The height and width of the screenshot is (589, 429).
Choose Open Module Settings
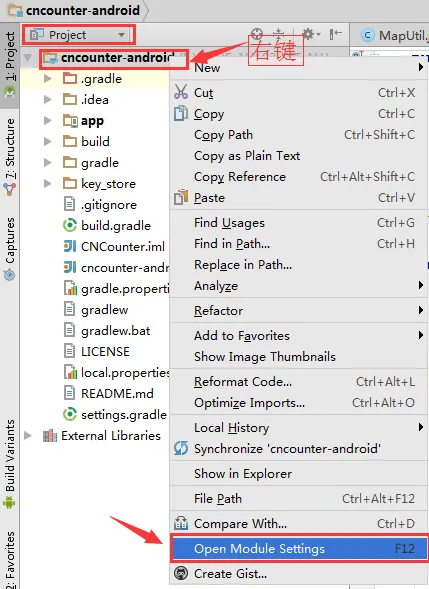pyautogui.click(x=299, y=548)
